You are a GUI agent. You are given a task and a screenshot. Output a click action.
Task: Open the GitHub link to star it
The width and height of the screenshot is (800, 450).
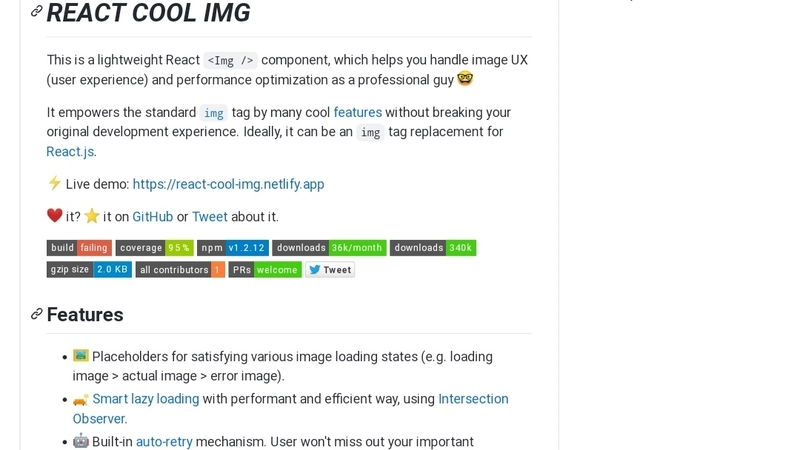[x=153, y=217]
